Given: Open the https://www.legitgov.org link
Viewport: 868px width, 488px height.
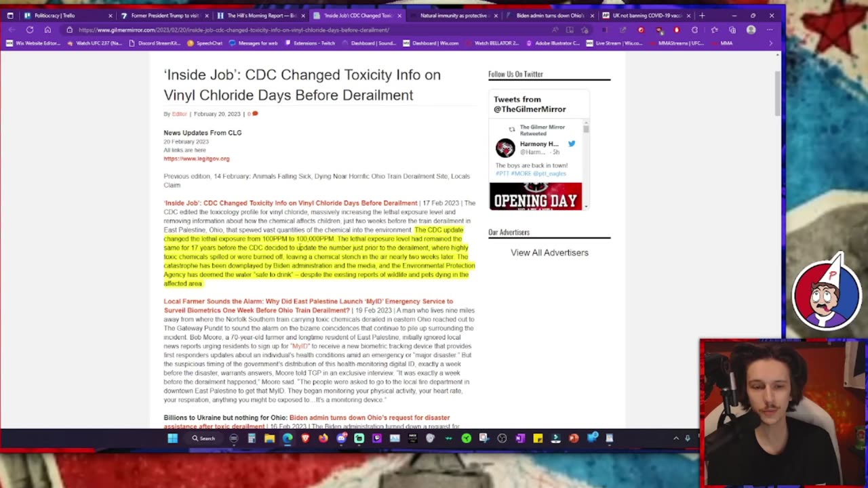Looking at the screenshot, I should pyautogui.click(x=197, y=159).
